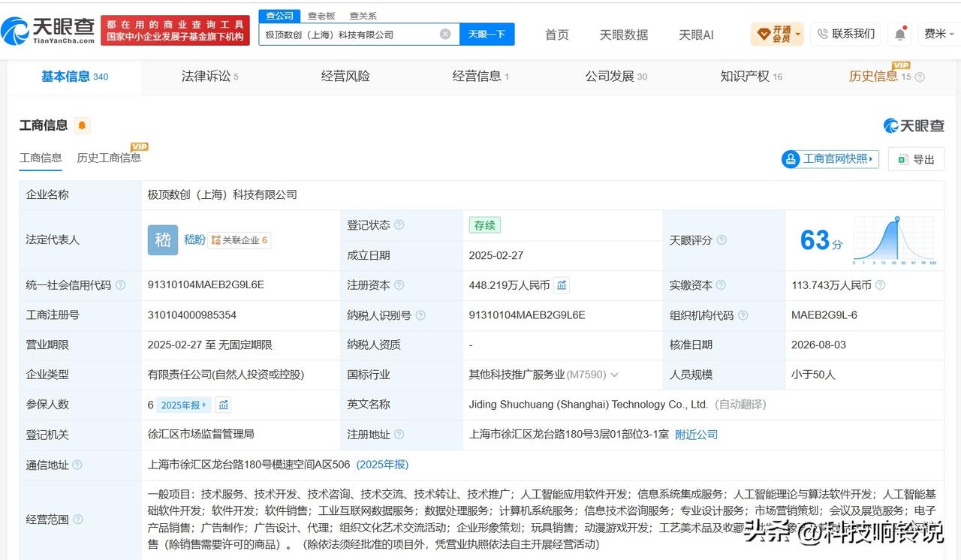This screenshot has width=961, height=560.
Task: Open the 费米 user menu
Action: click(938, 35)
